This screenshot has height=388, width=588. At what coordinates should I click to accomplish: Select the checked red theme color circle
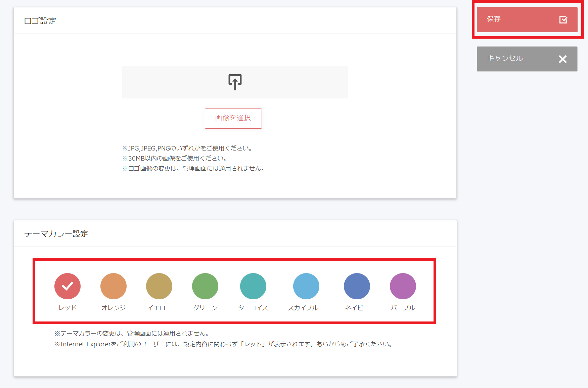[67, 286]
